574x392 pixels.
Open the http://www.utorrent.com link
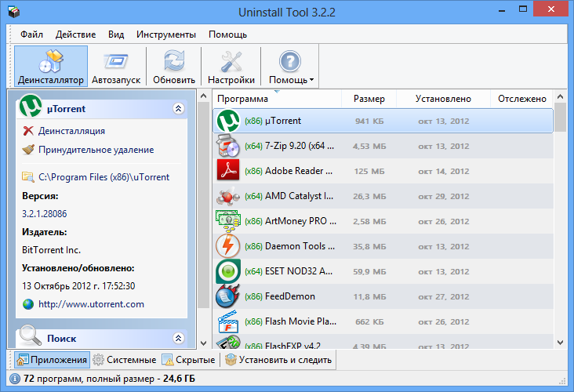(x=91, y=304)
